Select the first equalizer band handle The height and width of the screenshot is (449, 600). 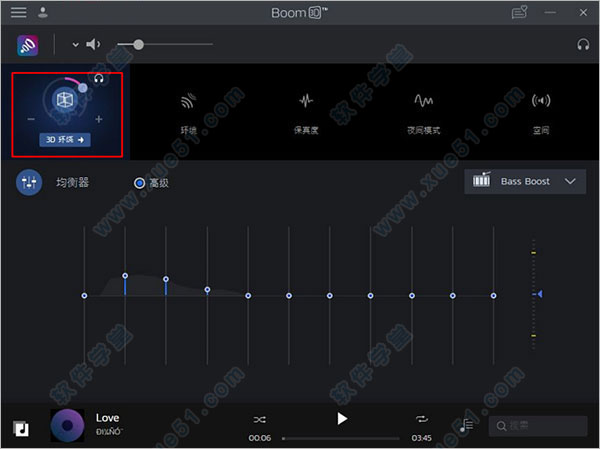pyautogui.click(x=84, y=296)
